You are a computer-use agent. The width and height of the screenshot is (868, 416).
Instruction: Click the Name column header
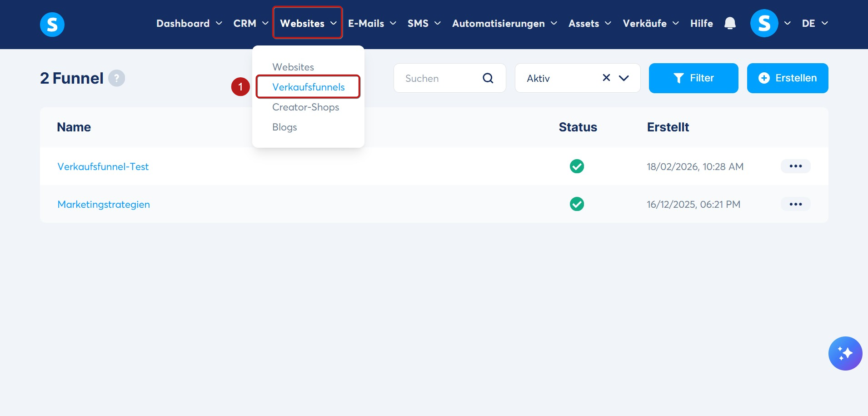(x=74, y=127)
